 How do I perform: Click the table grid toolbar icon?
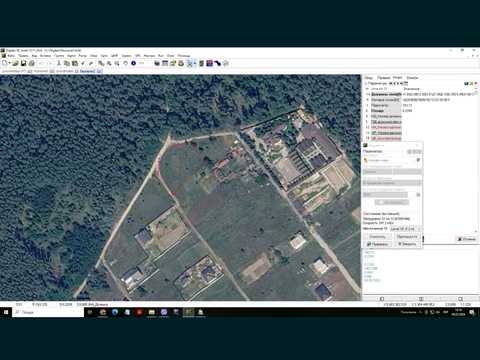pos(165,63)
